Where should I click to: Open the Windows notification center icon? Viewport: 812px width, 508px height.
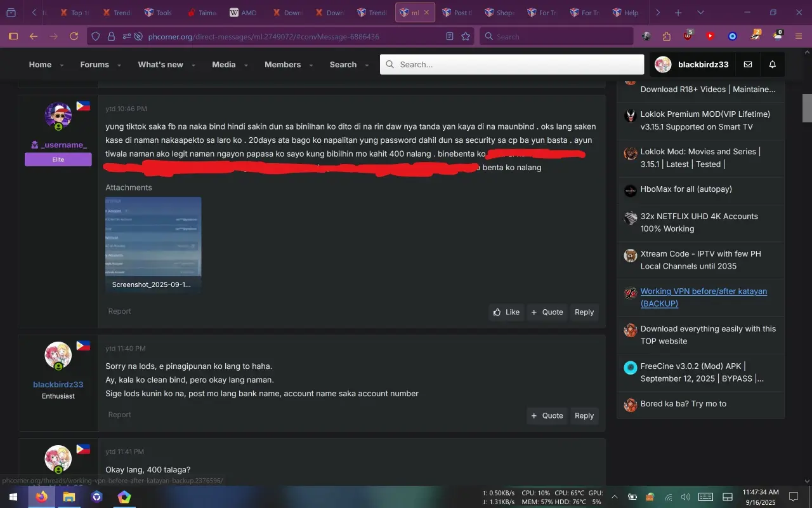[794, 497]
